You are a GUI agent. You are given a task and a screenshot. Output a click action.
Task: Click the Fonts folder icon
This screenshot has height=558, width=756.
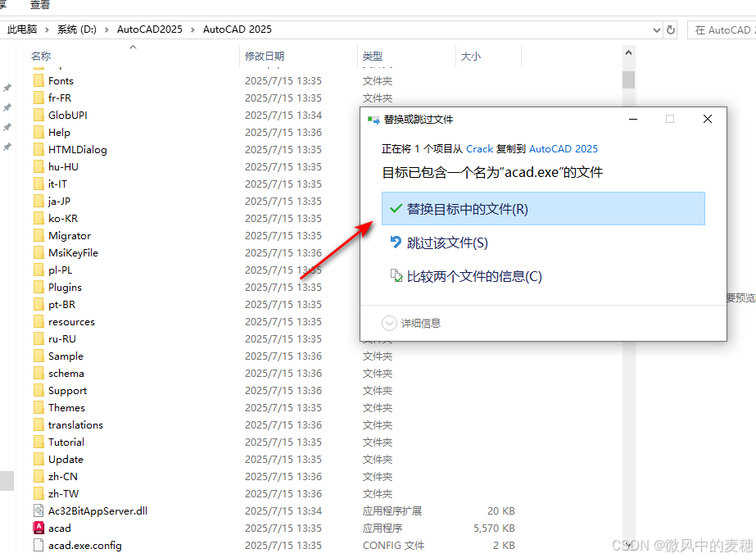pyautogui.click(x=38, y=80)
